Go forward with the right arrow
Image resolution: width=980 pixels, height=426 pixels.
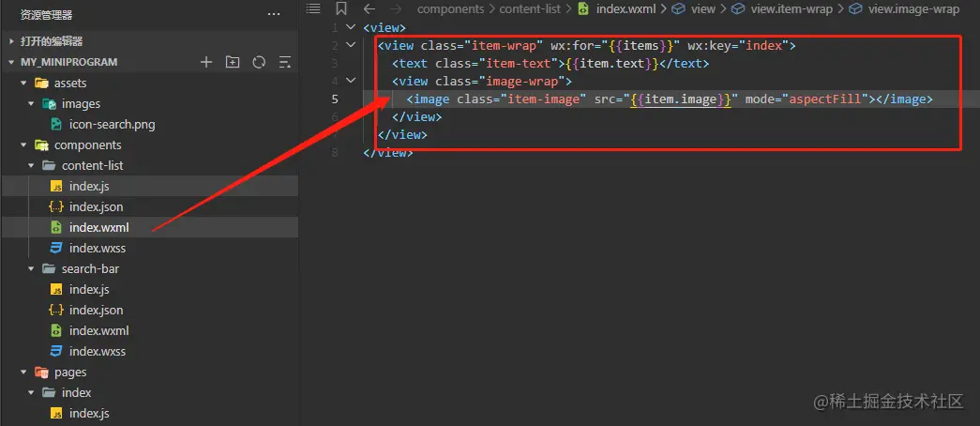tap(396, 8)
